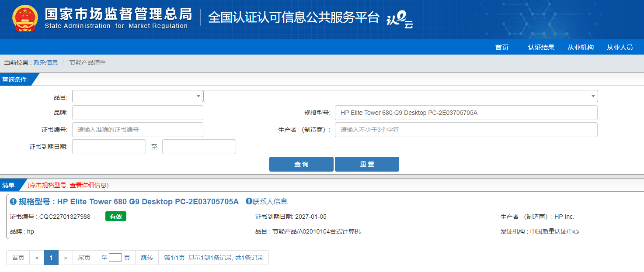Viewport: 644px width, 272px height.
Task: Expand the second 品目 subcategory dropdown
Action: click(x=400, y=96)
